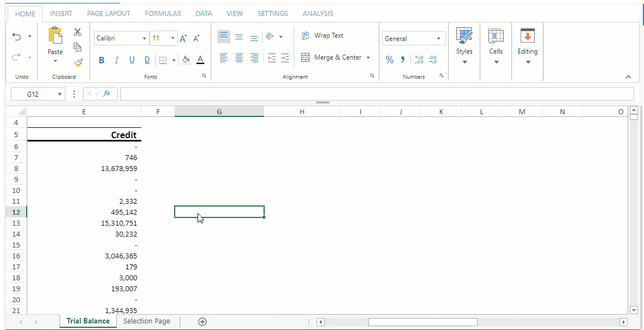Open the Merge & Center dropdown

point(368,57)
